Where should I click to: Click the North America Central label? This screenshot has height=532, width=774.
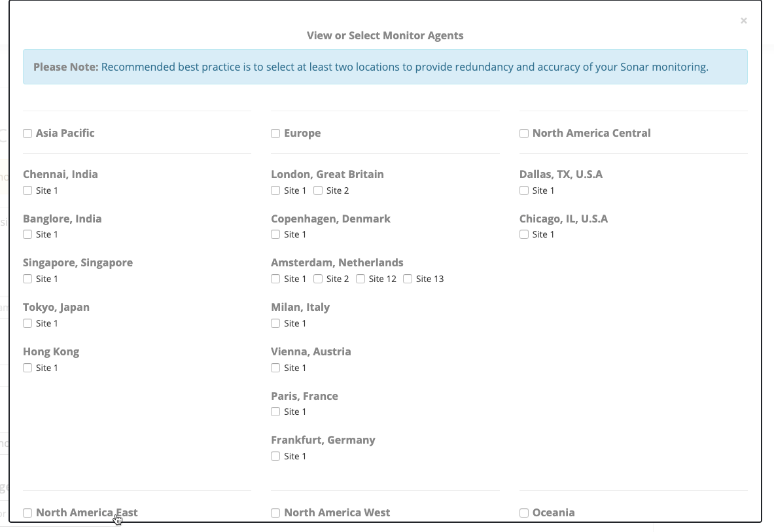click(x=591, y=133)
